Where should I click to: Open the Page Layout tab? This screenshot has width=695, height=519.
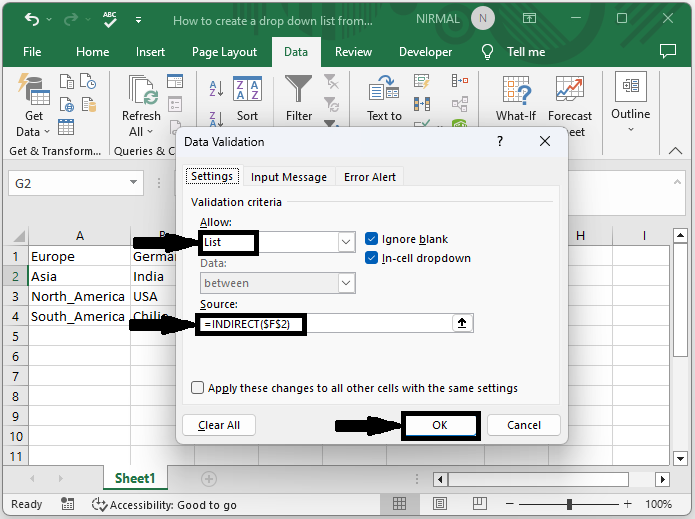(224, 52)
